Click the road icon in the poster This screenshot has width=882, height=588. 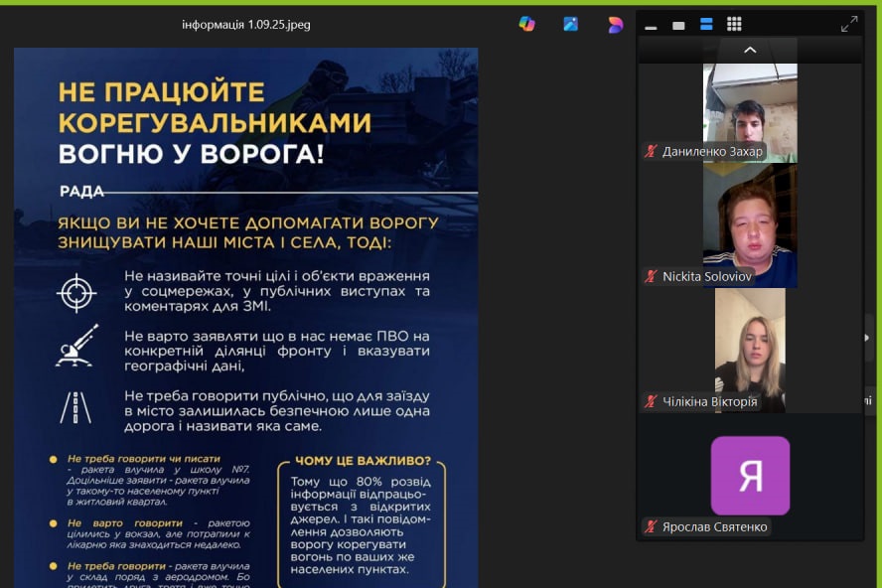[75, 407]
